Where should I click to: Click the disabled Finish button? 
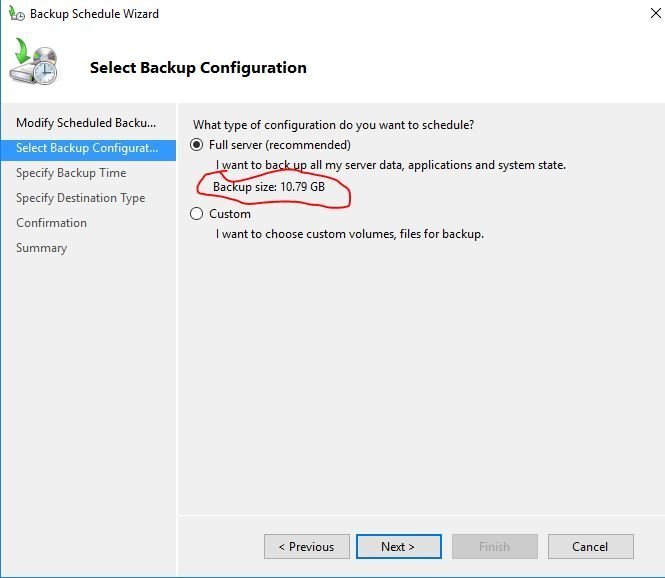pyautogui.click(x=495, y=547)
